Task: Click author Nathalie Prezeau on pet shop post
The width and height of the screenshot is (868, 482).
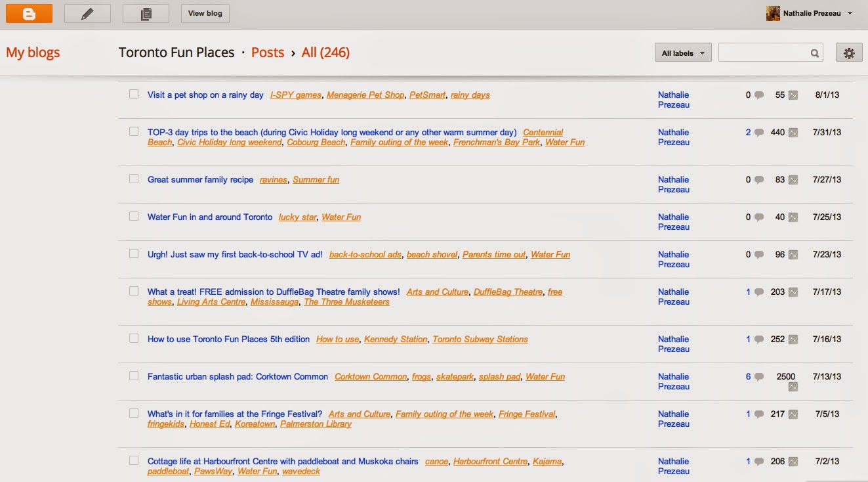Action: pyautogui.click(x=674, y=100)
